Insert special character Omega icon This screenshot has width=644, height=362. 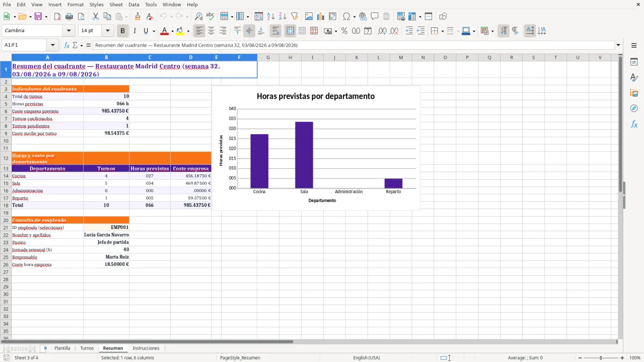point(346,17)
